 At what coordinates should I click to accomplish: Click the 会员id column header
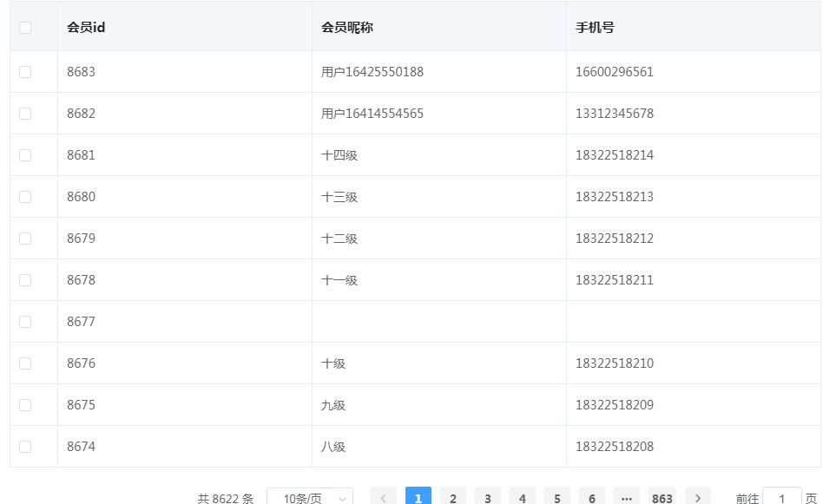[x=84, y=27]
